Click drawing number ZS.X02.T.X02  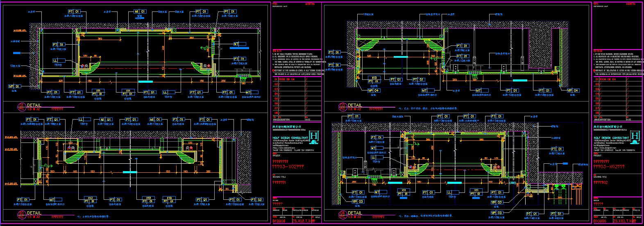coord(625,221)
